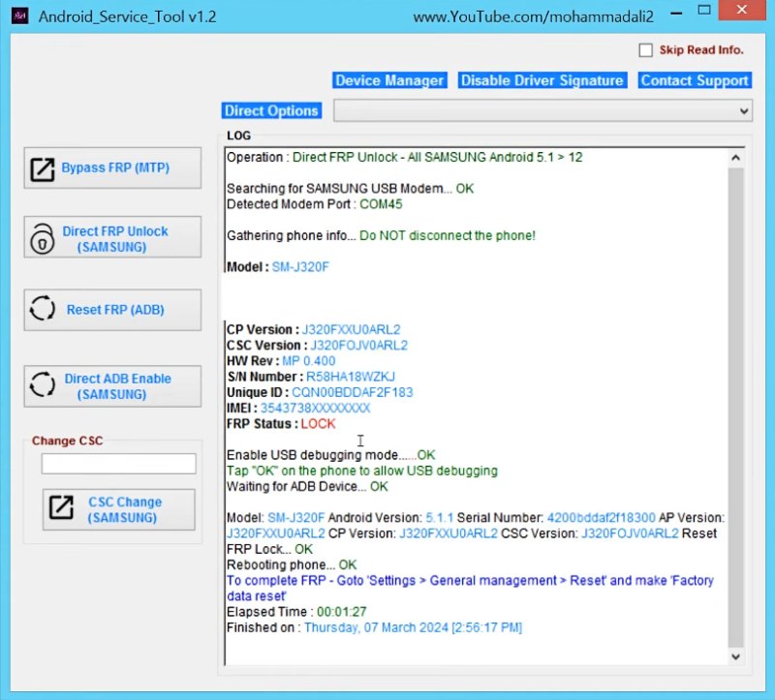This screenshot has width=775, height=700.
Task: Click Disable Driver Signature
Action: click(542, 80)
